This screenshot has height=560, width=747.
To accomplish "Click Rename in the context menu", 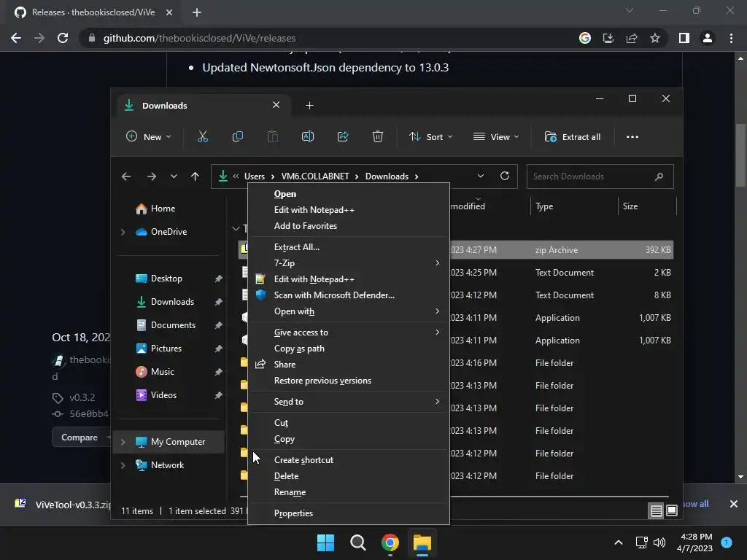I will pos(349,492).
